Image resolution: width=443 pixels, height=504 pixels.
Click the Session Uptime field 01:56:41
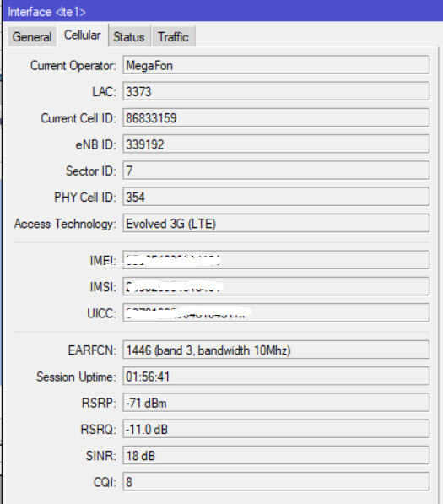pyautogui.click(x=276, y=376)
